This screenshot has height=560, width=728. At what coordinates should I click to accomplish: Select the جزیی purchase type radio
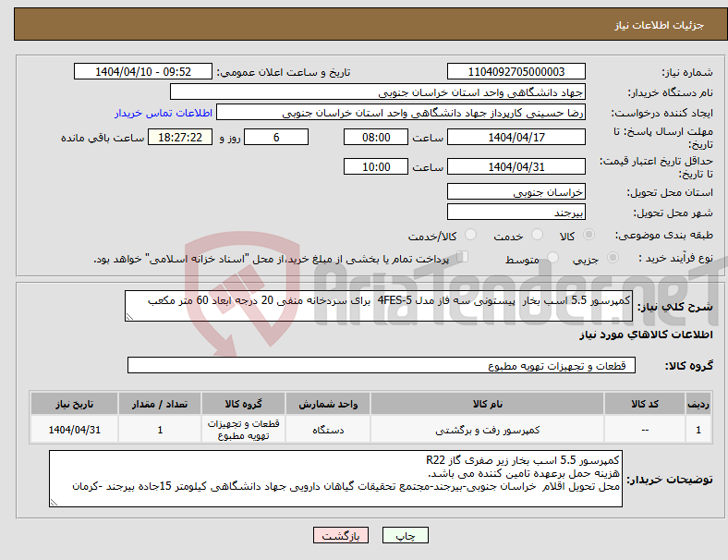pos(613,257)
